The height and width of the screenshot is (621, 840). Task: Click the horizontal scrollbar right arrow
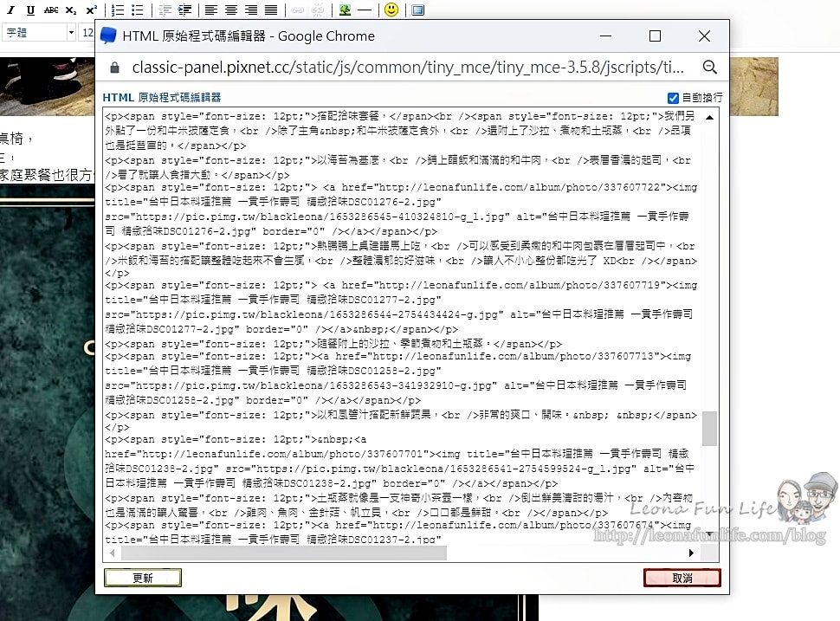coord(691,553)
